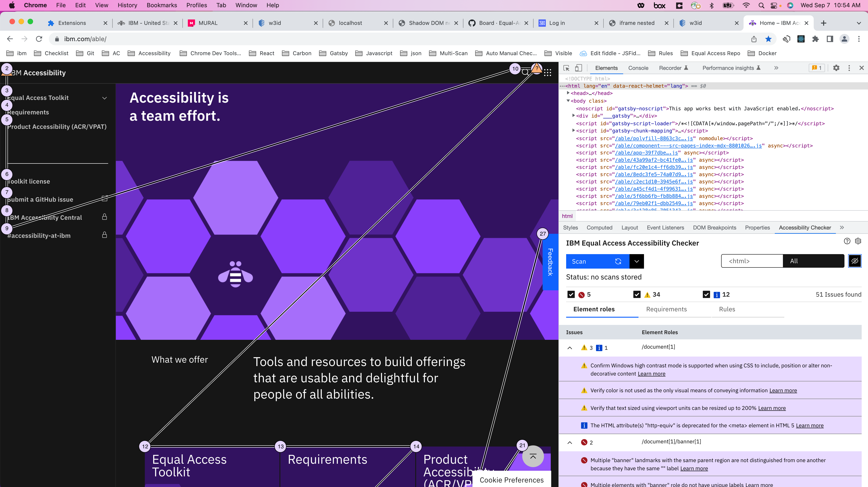The height and width of the screenshot is (487, 868).
Task: Click the html breadcrumb in DevTools
Action: (x=567, y=216)
